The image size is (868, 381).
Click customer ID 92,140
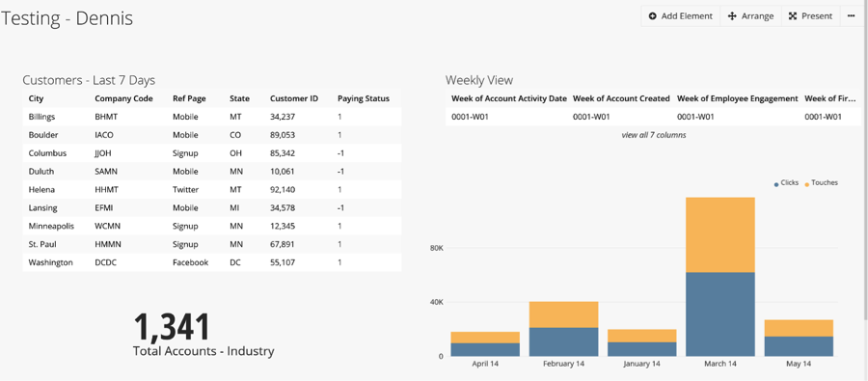(x=283, y=190)
